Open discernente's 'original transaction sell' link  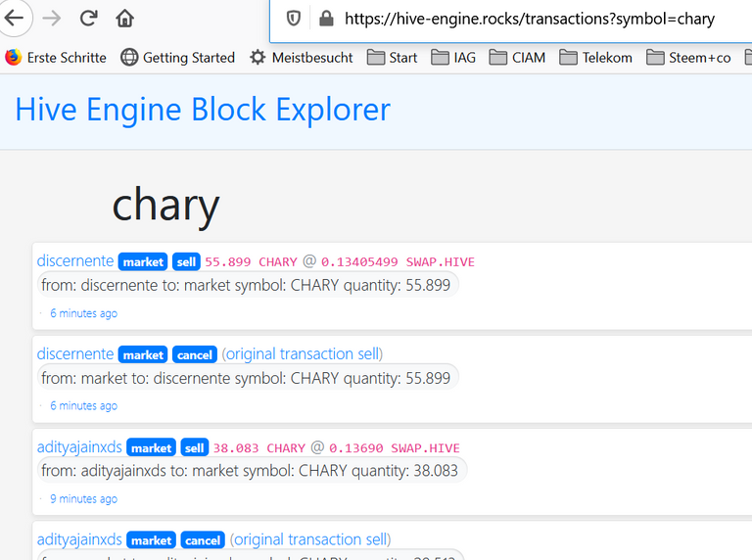[303, 353]
